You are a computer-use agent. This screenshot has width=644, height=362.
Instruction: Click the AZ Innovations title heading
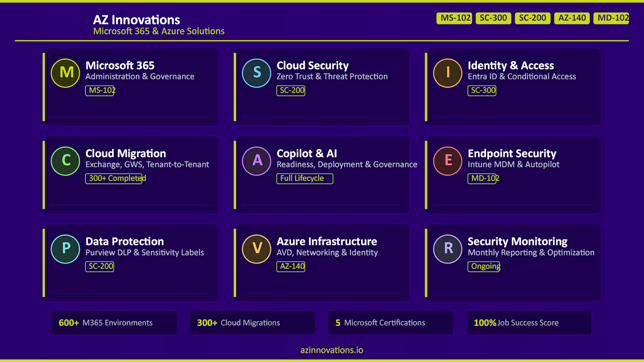click(x=137, y=20)
